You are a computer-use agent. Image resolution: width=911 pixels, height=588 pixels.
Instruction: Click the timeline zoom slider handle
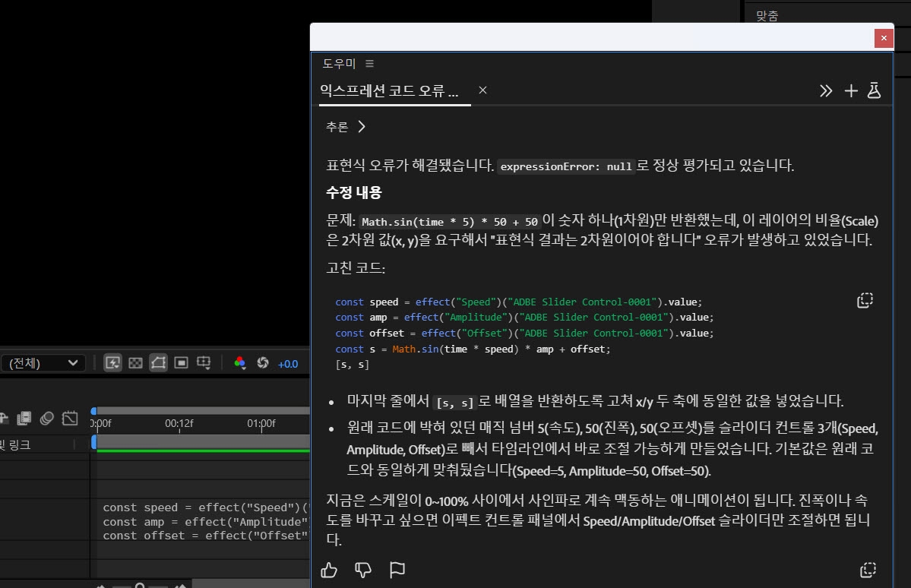(x=140, y=585)
